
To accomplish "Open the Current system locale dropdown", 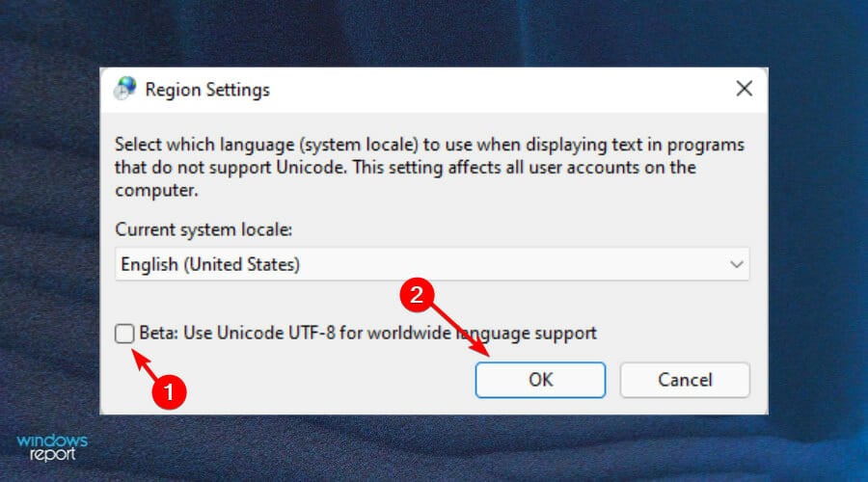I will coord(432,264).
